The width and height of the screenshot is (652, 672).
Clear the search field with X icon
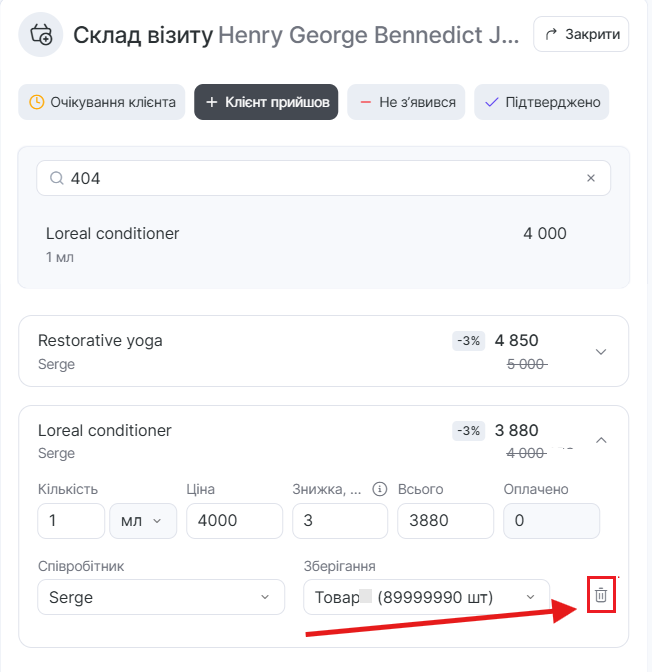pyautogui.click(x=590, y=178)
